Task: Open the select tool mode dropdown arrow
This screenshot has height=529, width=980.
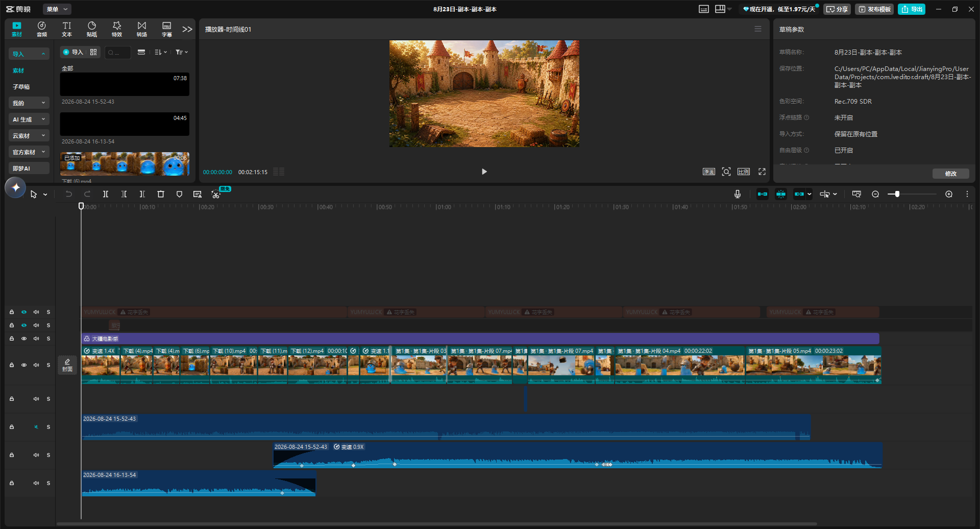Action: (x=45, y=195)
